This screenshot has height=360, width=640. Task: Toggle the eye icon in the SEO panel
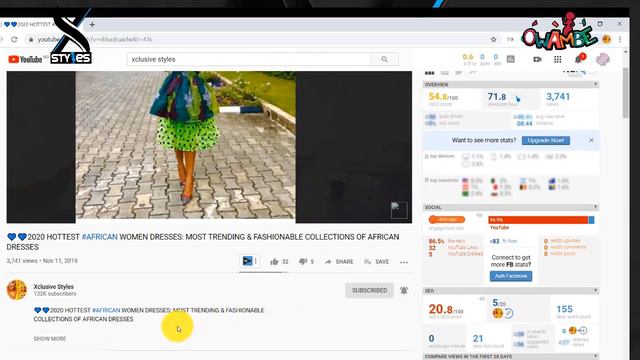[482, 299]
